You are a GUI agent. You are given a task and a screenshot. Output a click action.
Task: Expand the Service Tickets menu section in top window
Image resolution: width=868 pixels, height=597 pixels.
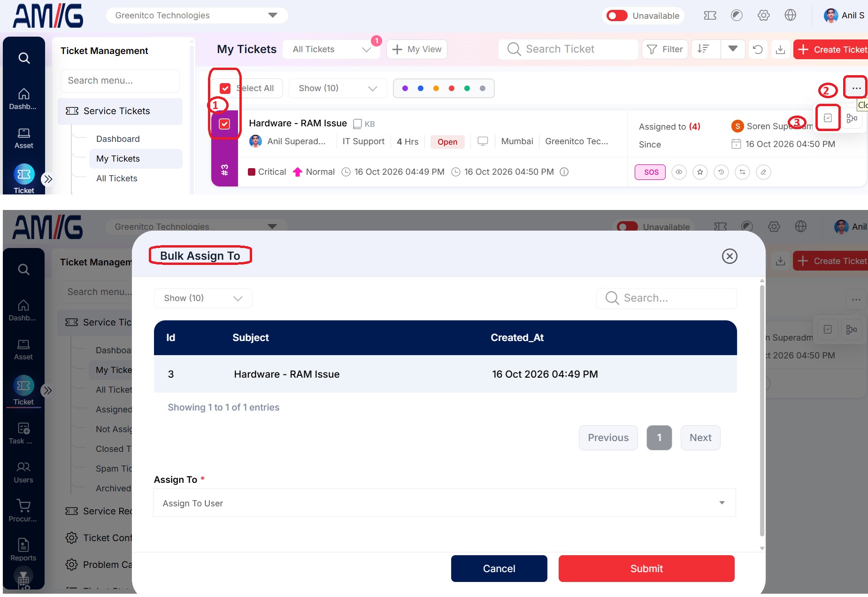pyautogui.click(x=120, y=111)
